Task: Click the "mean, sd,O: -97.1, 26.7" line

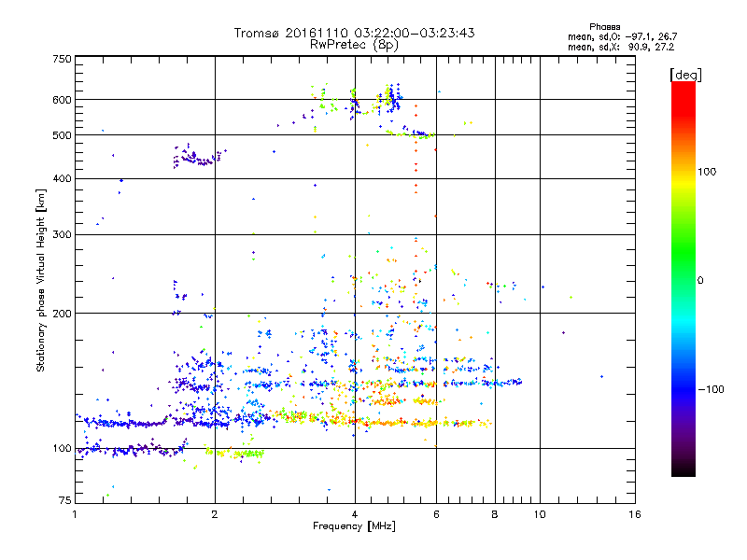Action: coord(622,36)
